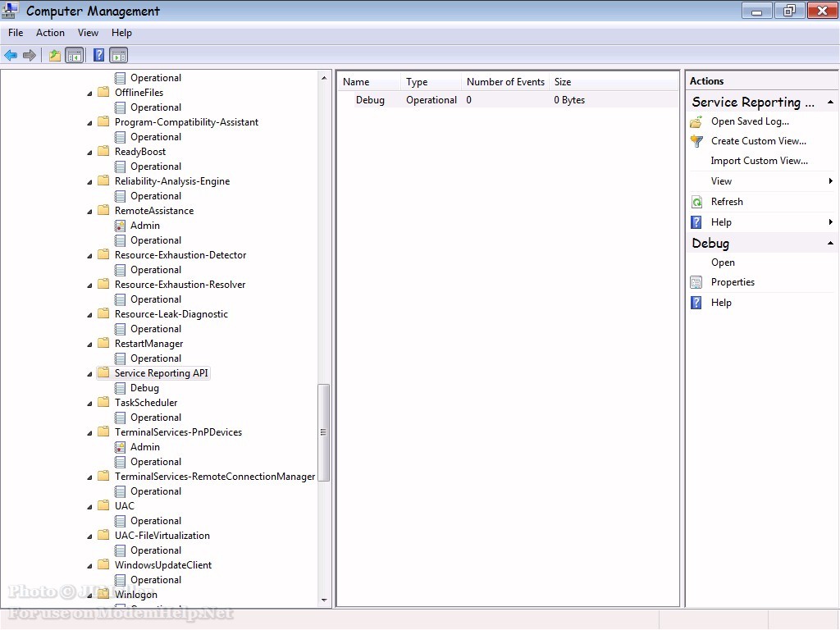This screenshot has width=840, height=630.
Task: Toggle the Action pane with its toolbar icon
Action: pyautogui.click(x=118, y=55)
